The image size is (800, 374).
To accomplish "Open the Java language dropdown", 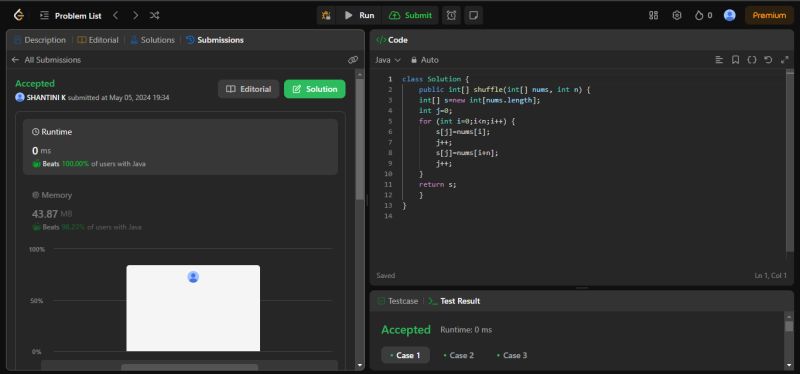I will point(388,60).
